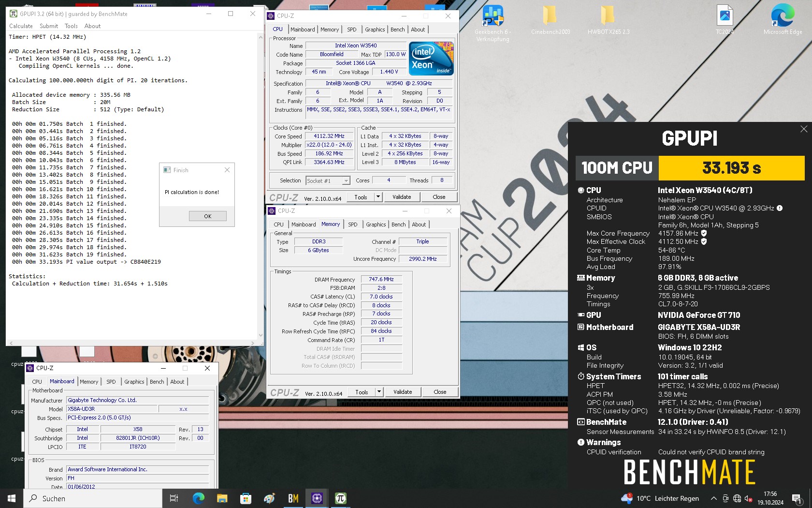Close the Finish dialog with X
Image resolution: width=812 pixels, height=508 pixels.
point(227,170)
